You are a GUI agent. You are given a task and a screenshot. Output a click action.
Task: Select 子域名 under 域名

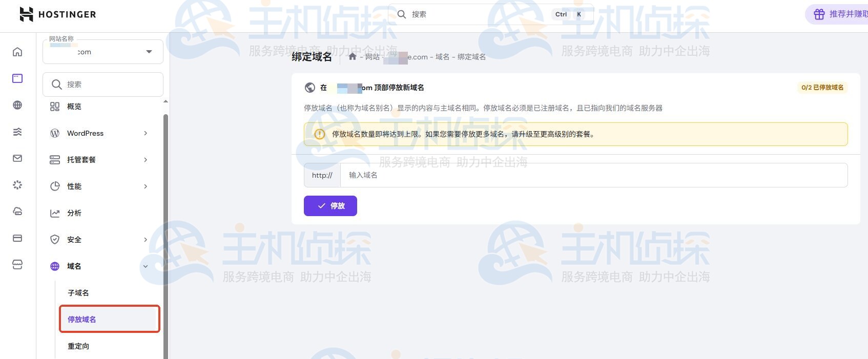pos(78,293)
